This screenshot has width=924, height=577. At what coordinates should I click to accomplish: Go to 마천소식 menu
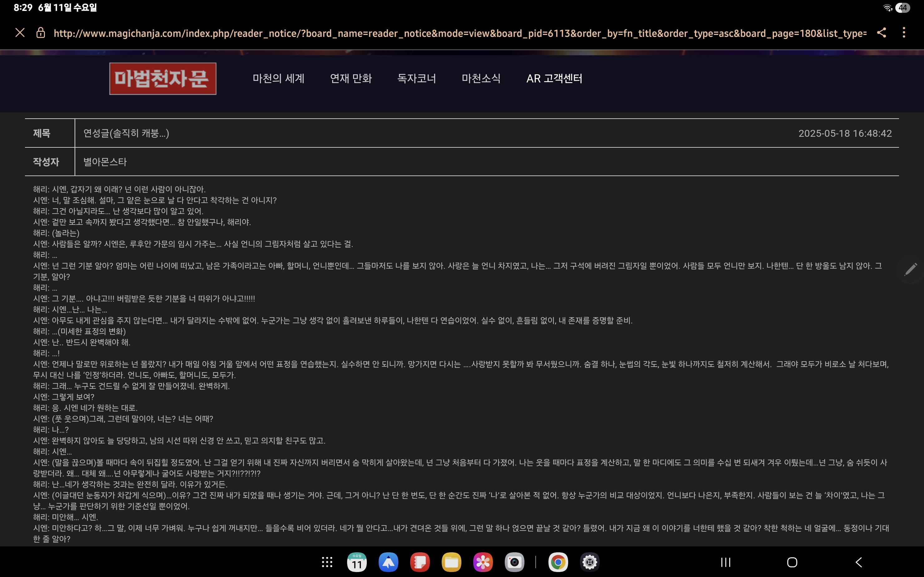(481, 79)
